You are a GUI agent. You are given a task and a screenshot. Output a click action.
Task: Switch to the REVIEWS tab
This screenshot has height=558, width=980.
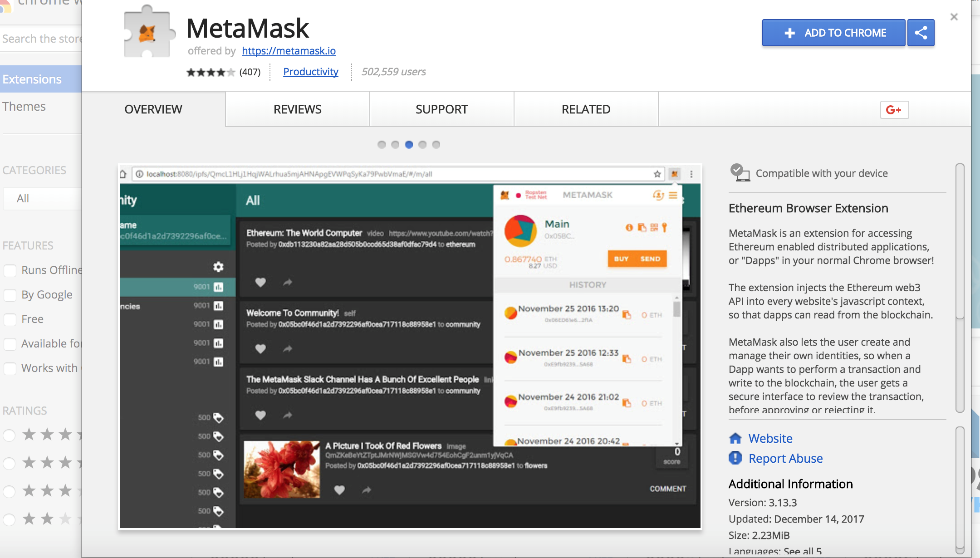(298, 108)
